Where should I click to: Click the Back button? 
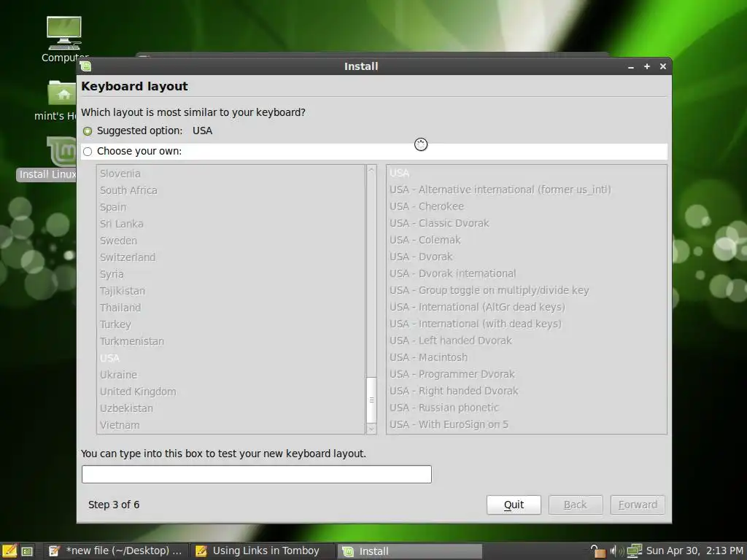tap(576, 505)
